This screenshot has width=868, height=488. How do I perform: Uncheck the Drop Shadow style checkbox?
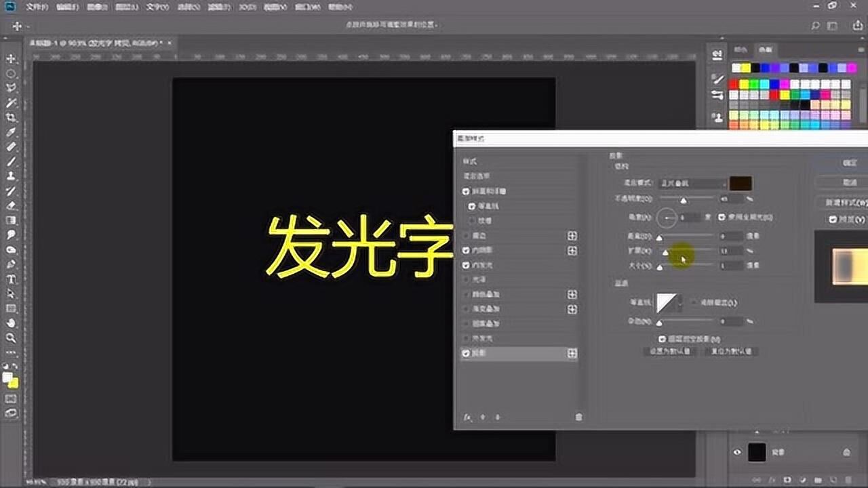point(466,353)
